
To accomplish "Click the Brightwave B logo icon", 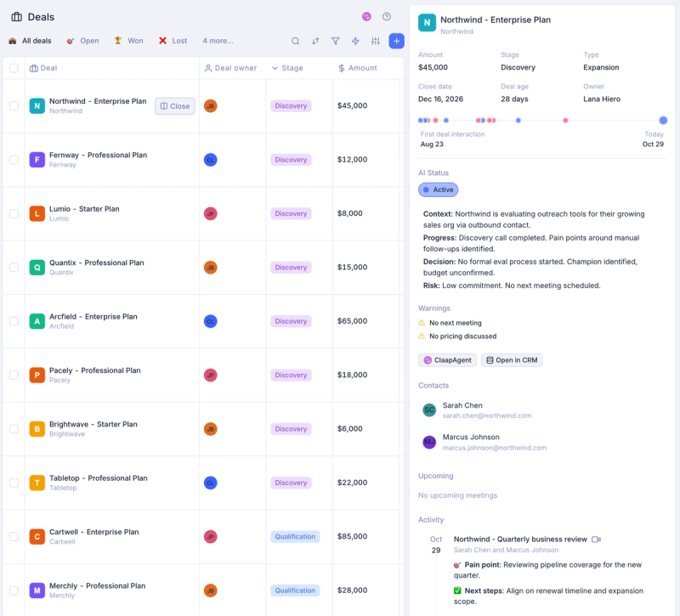I will pos(37,429).
